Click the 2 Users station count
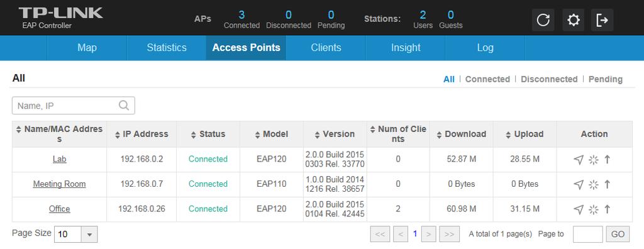The width and height of the screenshot is (644, 249). point(423,19)
